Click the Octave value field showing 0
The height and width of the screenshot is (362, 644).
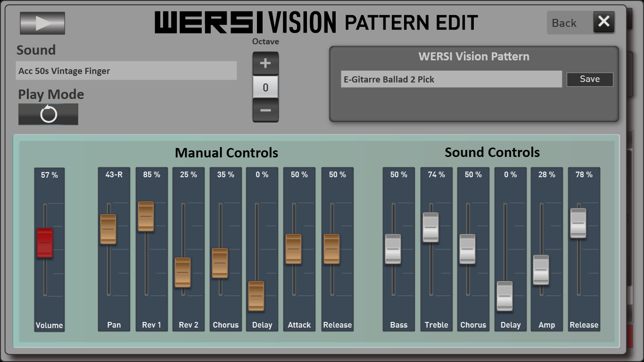[x=265, y=87]
